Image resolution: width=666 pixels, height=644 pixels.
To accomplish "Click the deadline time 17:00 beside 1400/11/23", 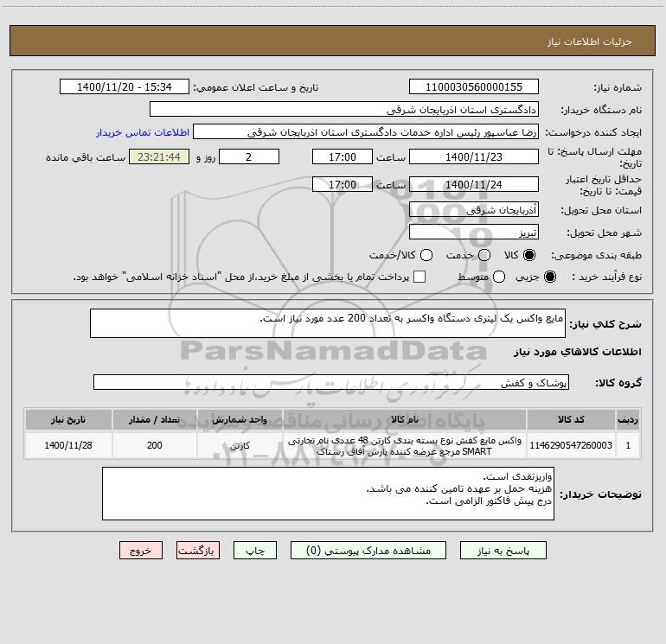I will (x=343, y=156).
